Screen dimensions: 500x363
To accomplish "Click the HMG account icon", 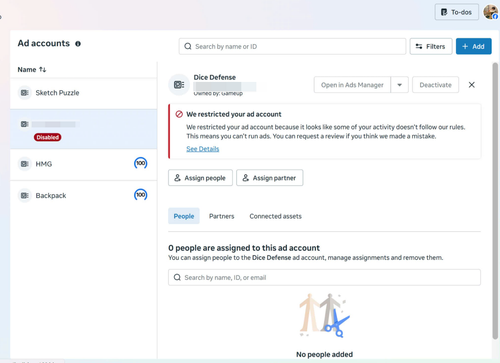I will click(24, 164).
